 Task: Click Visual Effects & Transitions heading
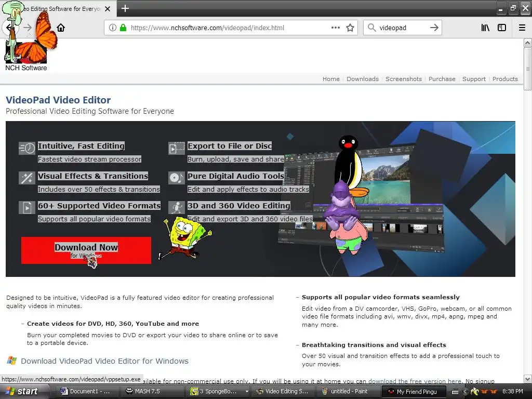pos(93,176)
